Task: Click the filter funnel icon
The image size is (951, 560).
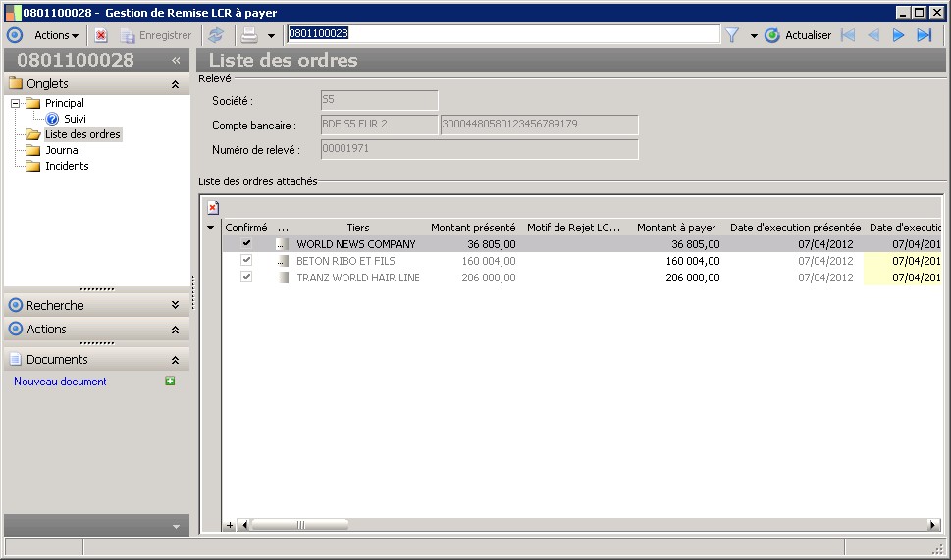Action: pos(732,35)
